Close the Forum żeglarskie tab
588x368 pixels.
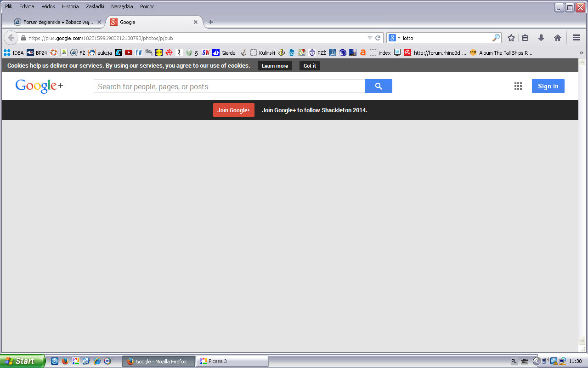point(99,22)
